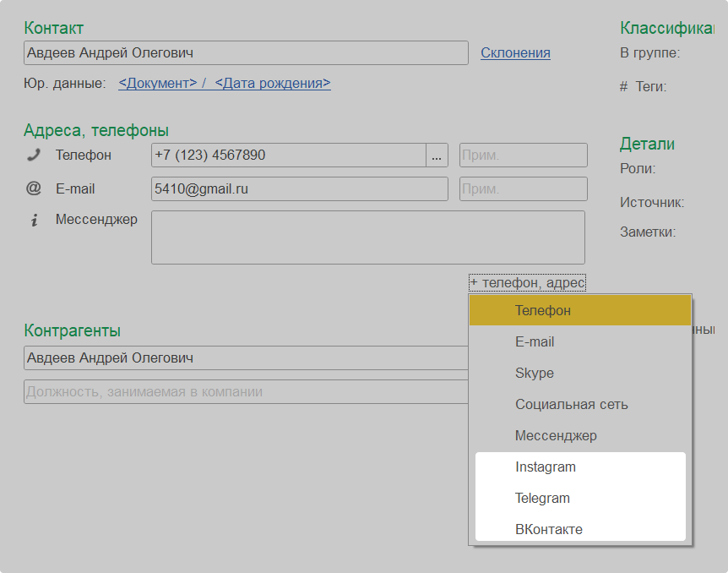Select Telegram in the list
The image size is (728, 573).
coord(542,499)
